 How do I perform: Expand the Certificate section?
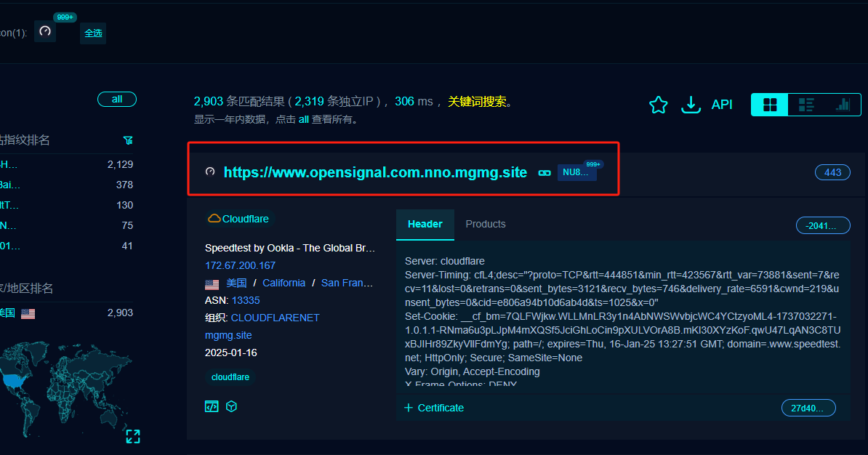pyautogui.click(x=434, y=408)
